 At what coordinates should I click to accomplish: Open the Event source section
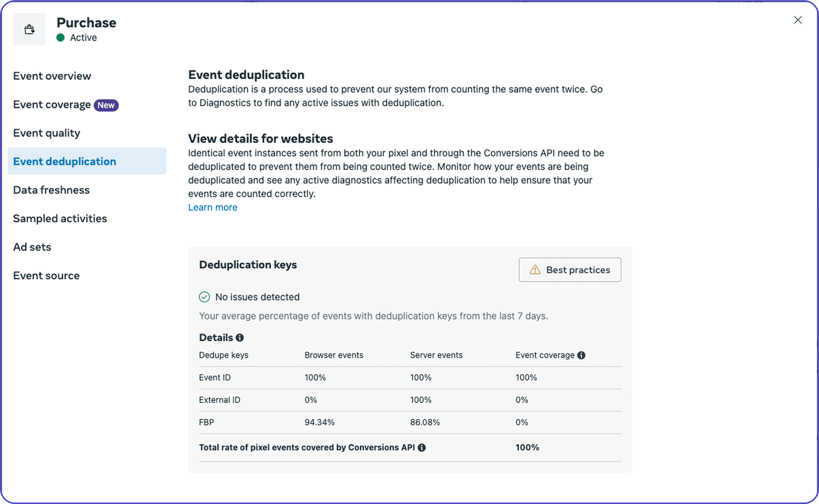coord(46,276)
